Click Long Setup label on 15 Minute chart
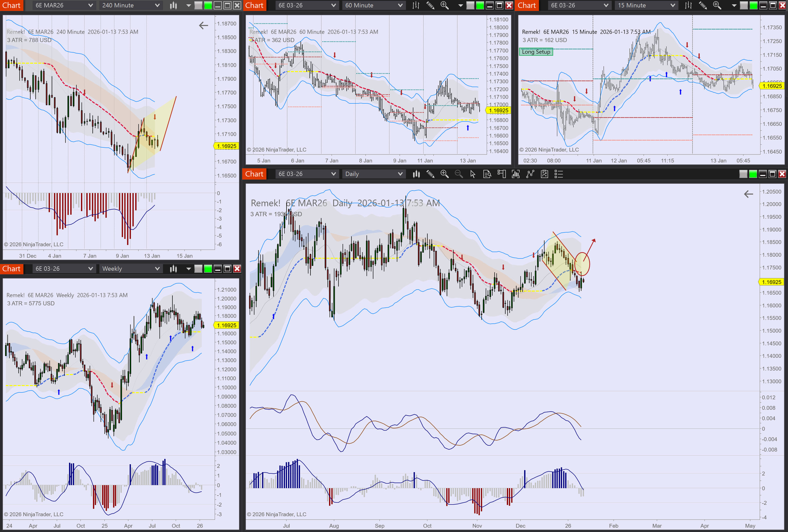788x532 pixels. pyautogui.click(x=536, y=52)
